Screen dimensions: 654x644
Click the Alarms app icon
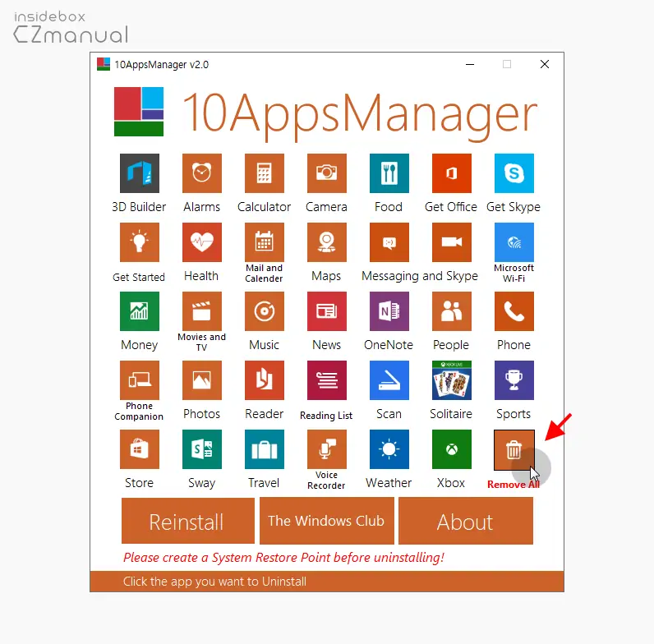202,173
